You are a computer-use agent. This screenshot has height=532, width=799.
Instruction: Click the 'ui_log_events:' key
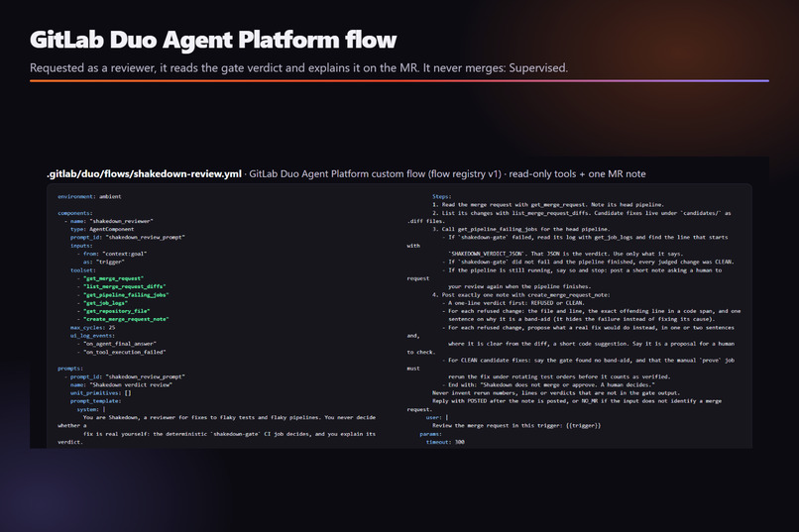tap(93, 336)
